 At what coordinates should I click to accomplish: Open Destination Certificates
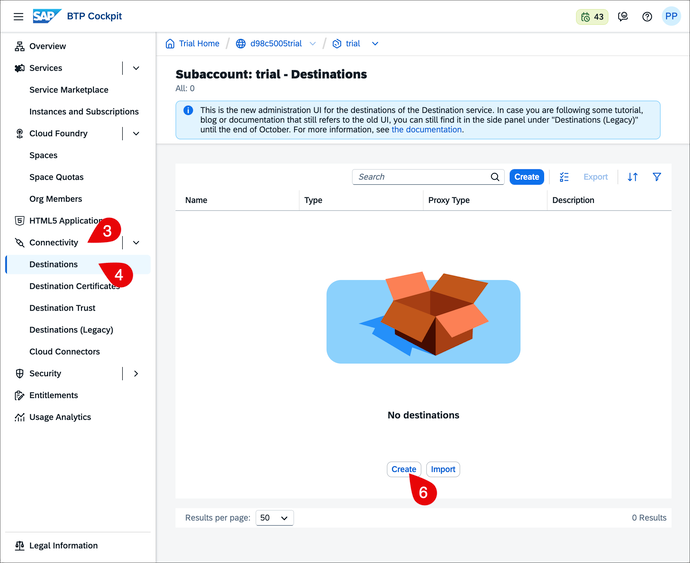click(74, 286)
